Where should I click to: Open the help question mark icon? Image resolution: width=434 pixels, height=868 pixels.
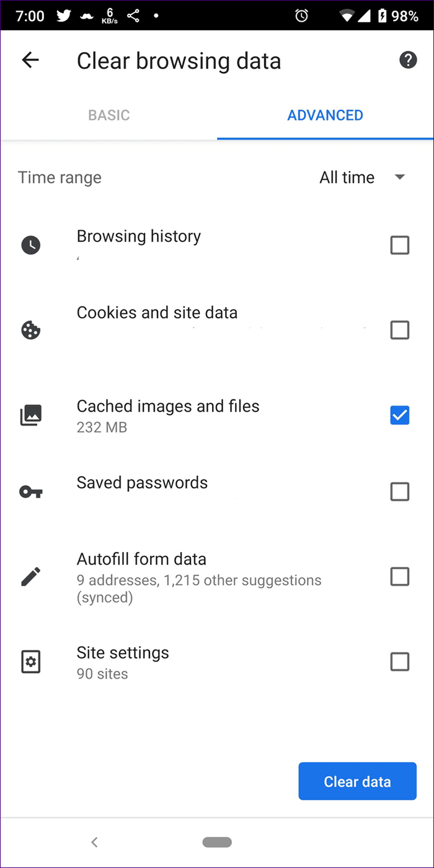click(407, 60)
